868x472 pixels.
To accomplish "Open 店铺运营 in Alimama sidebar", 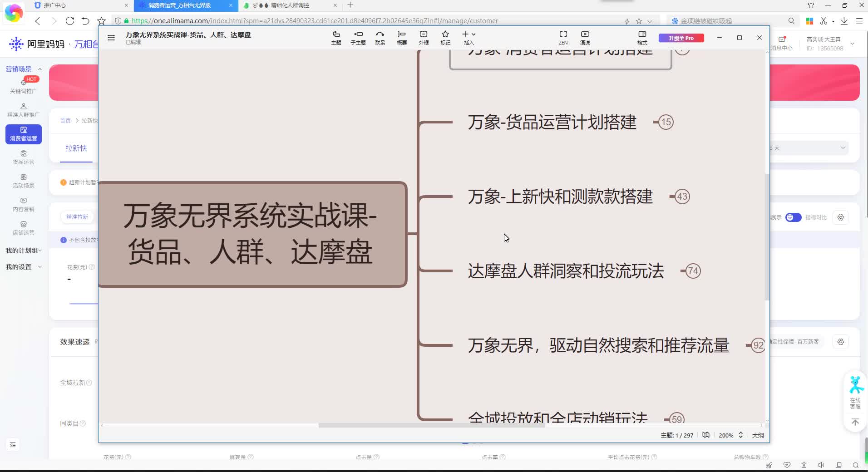I will coord(23,228).
